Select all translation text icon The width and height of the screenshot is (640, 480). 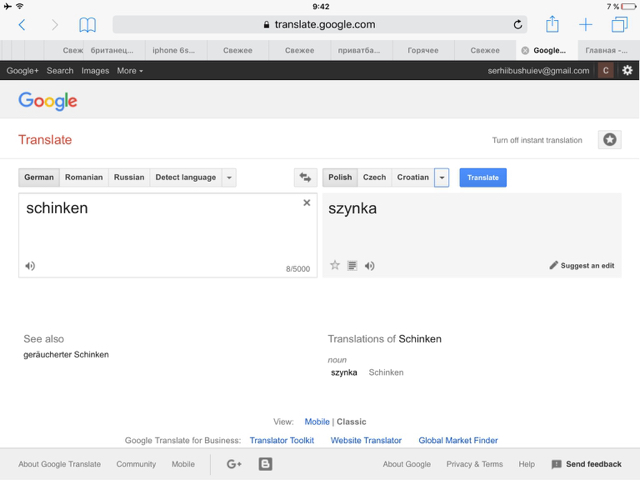(352, 266)
